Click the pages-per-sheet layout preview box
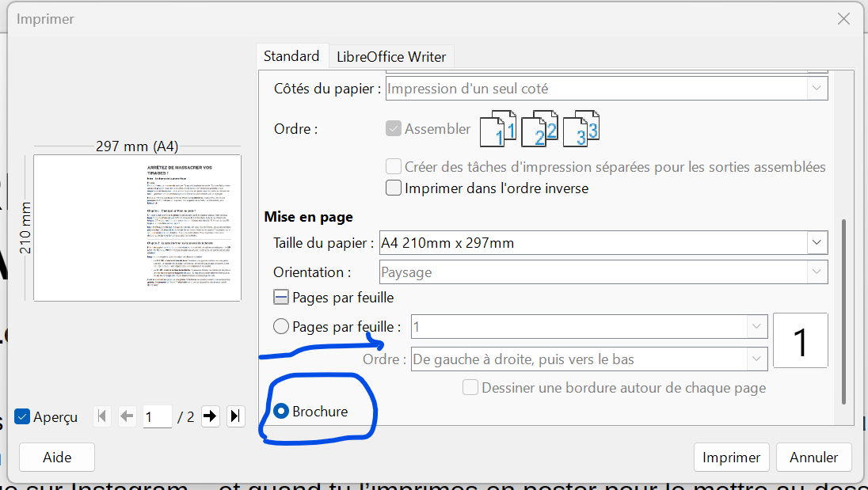This screenshot has width=868, height=490. tap(800, 341)
